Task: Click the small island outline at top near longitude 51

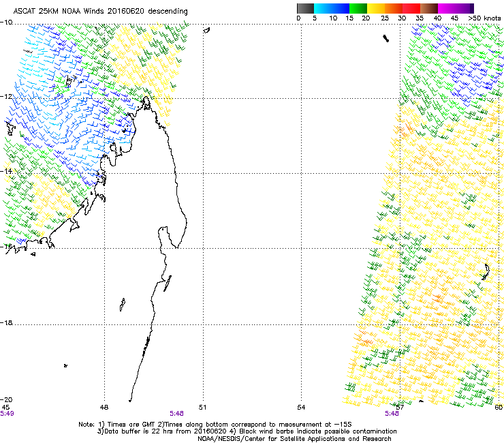Action: [206, 31]
